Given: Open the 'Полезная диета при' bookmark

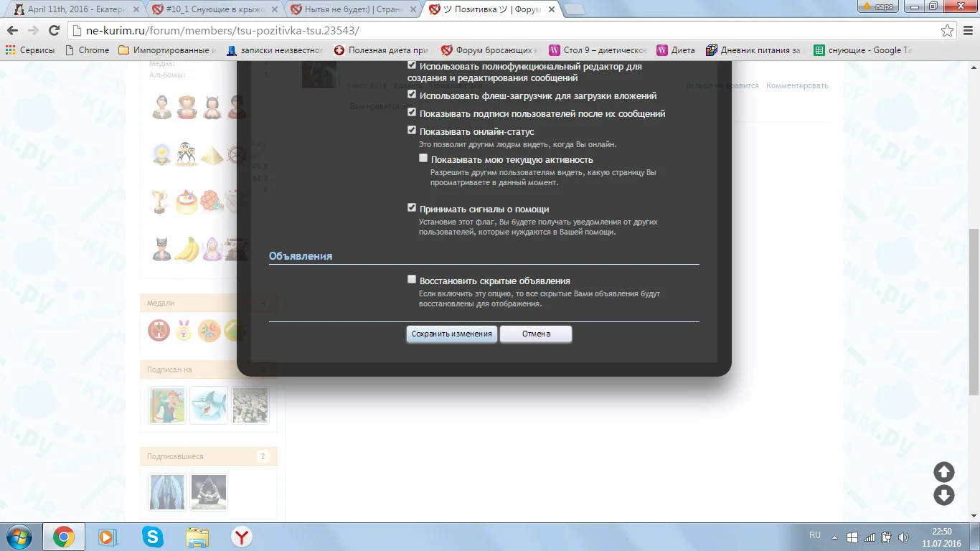Looking at the screenshot, I should tap(381, 50).
